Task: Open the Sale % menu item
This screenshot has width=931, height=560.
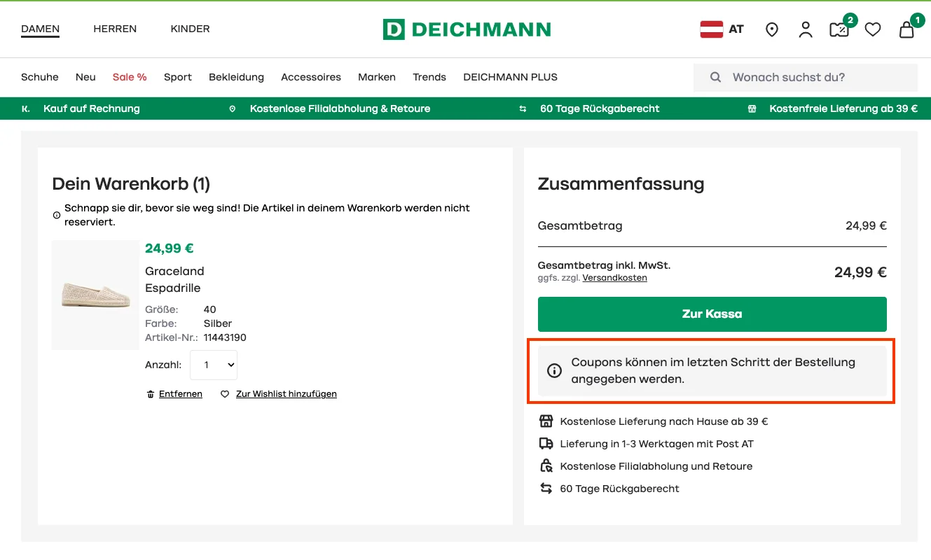Action: (130, 77)
